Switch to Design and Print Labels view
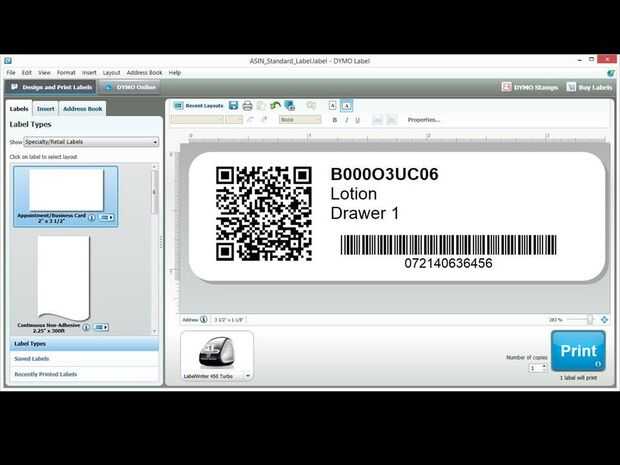The width and height of the screenshot is (620, 465). [51, 87]
